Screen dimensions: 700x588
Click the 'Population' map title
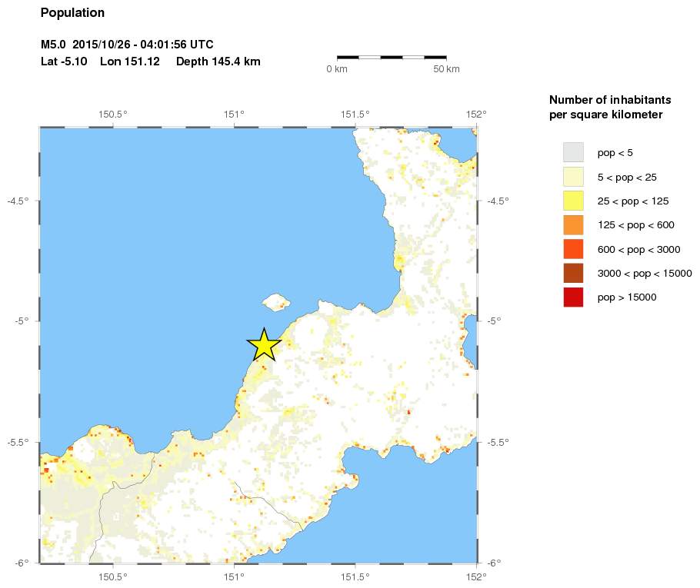(x=72, y=13)
